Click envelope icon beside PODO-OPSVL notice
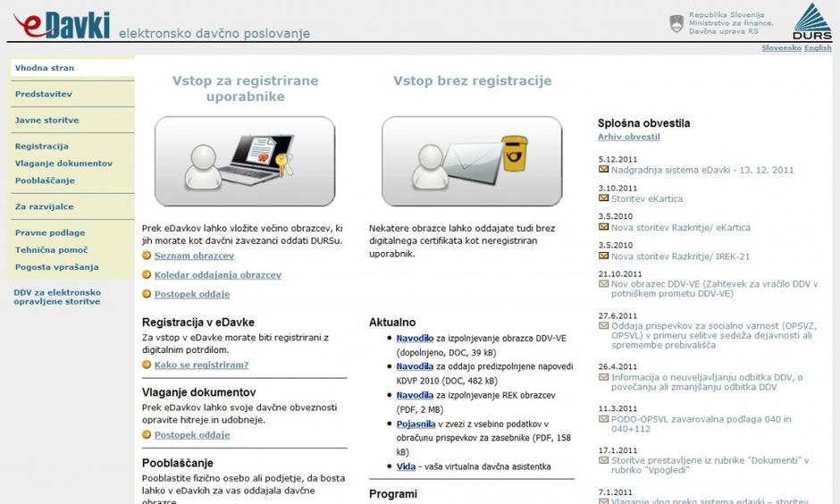The height and width of the screenshot is (504, 840). click(x=604, y=419)
